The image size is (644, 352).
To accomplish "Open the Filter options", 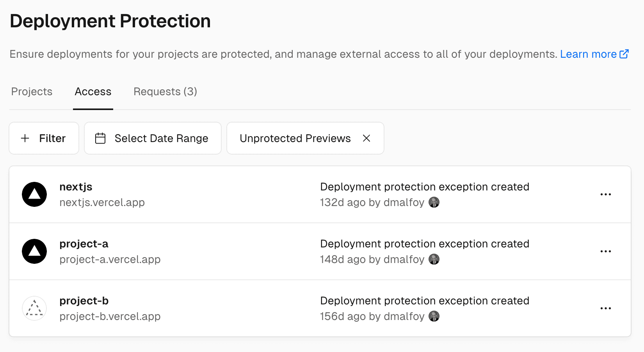I will 44,138.
